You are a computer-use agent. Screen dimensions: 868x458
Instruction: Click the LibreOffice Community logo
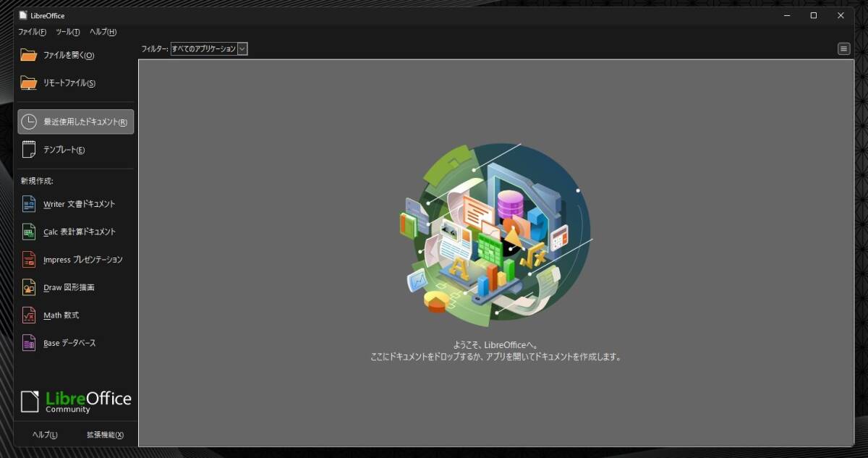(x=76, y=401)
